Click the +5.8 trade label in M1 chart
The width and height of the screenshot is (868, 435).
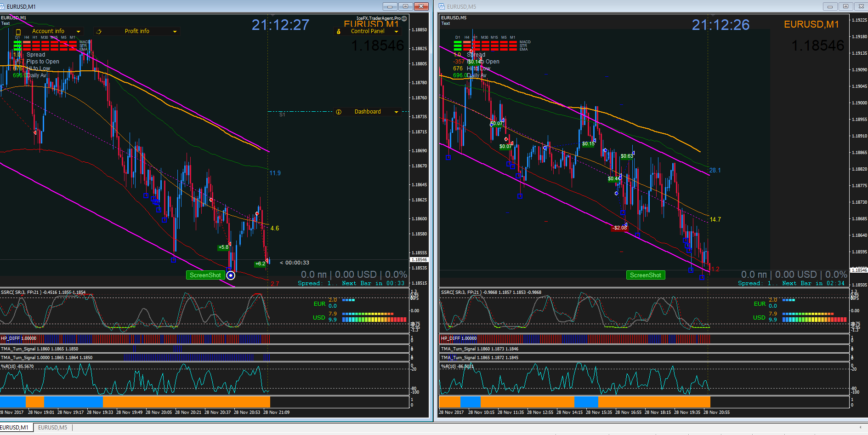tap(223, 247)
